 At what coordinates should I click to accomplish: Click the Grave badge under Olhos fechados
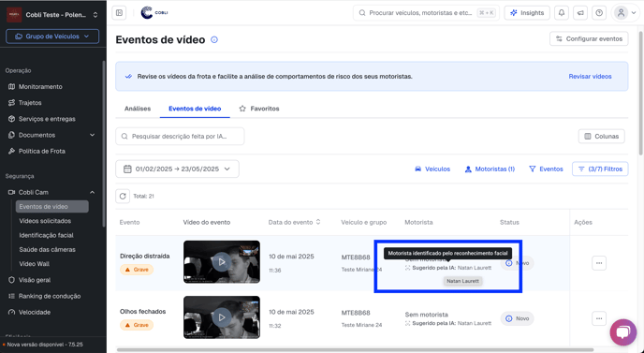(137, 325)
